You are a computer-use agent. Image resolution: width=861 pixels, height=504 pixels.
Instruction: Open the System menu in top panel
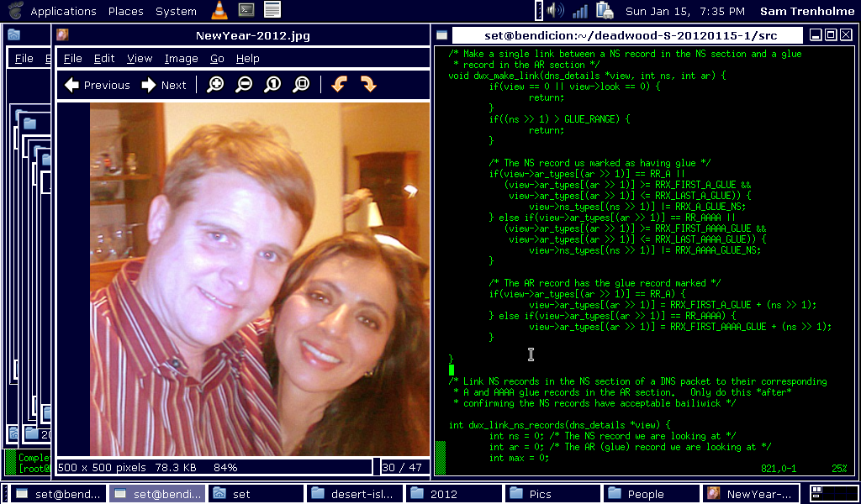[x=176, y=11]
